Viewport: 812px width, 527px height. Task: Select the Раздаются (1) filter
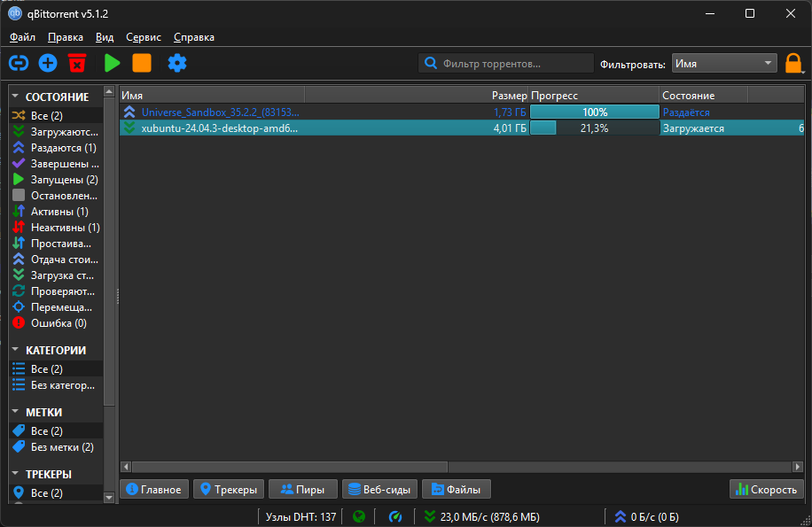56,147
